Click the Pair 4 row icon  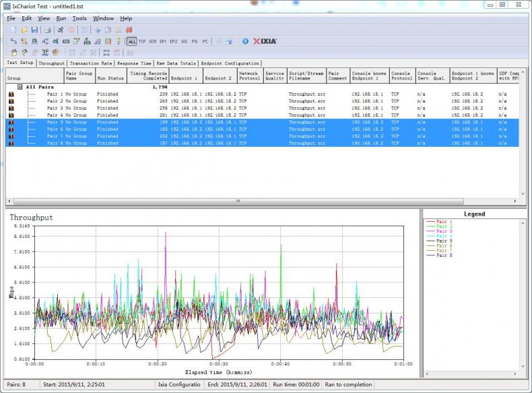click(11, 115)
